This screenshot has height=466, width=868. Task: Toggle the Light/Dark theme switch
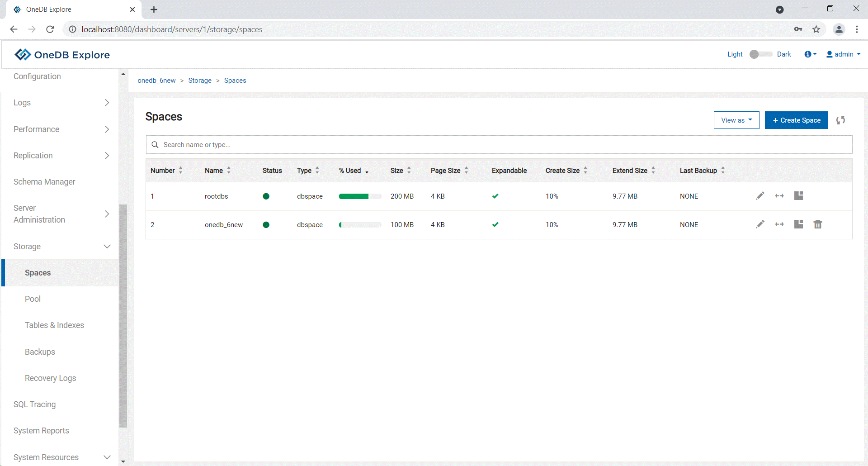tap(760, 54)
